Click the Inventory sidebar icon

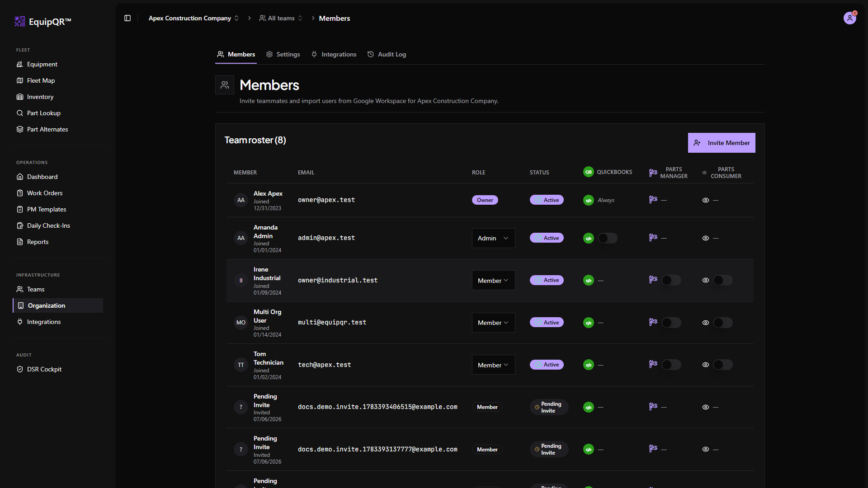coord(20,97)
